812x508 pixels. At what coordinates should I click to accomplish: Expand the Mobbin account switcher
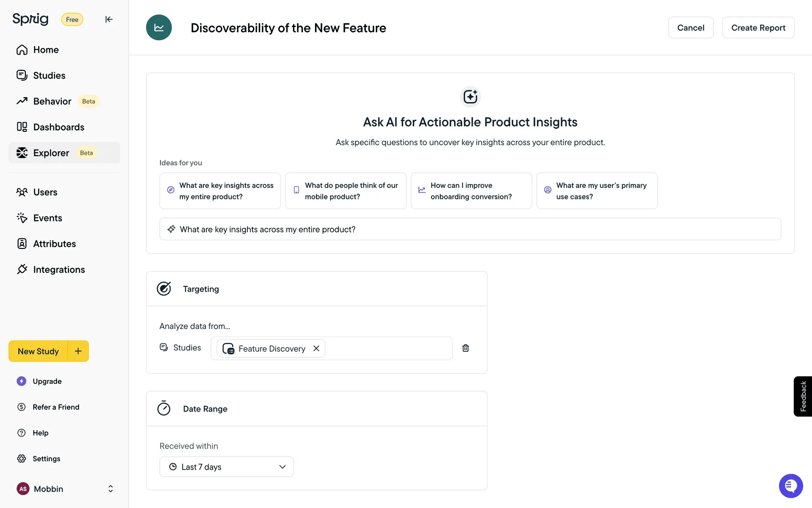coord(110,489)
